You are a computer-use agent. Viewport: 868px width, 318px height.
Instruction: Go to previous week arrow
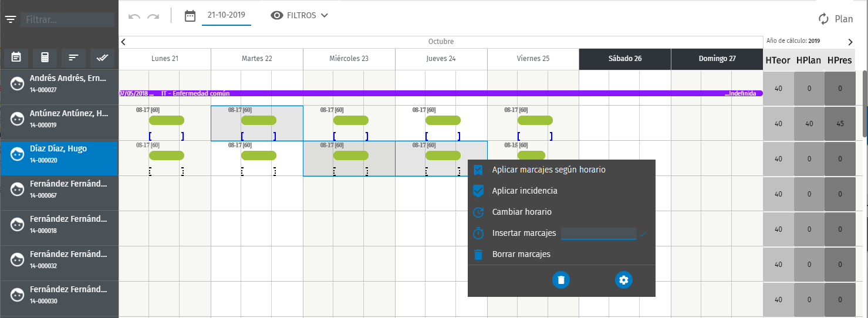[x=123, y=42]
